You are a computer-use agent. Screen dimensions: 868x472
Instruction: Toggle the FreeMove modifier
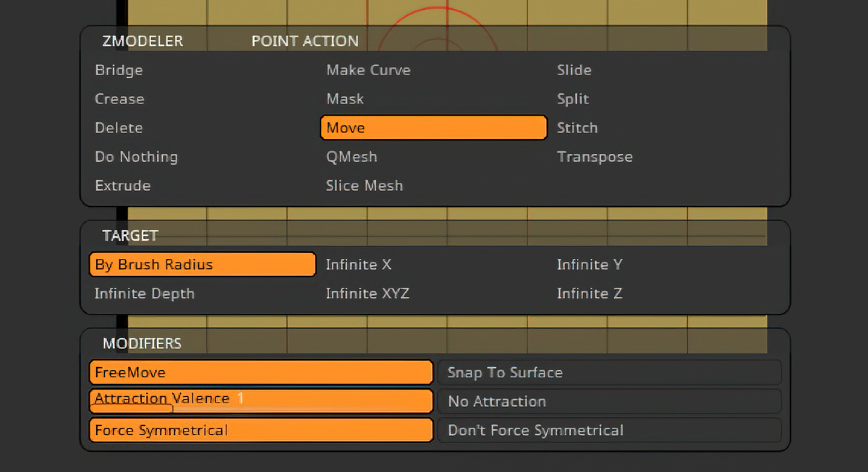pos(260,372)
